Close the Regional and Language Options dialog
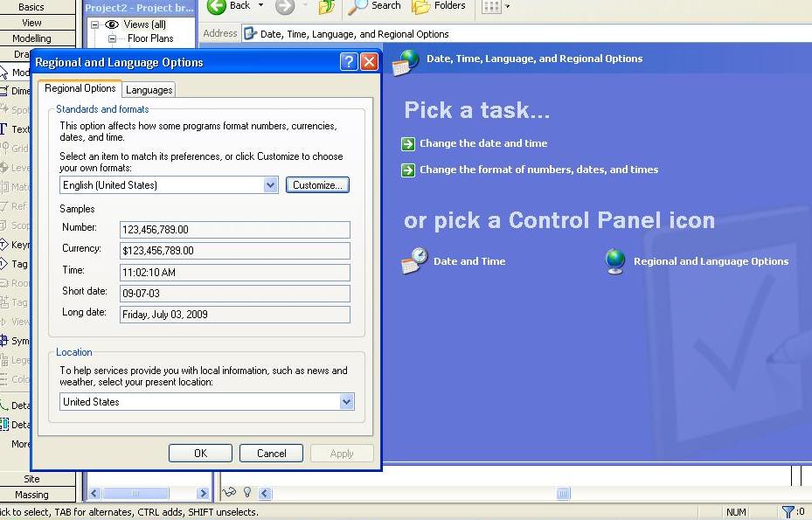This screenshot has height=520, width=812. pos(369,62)
